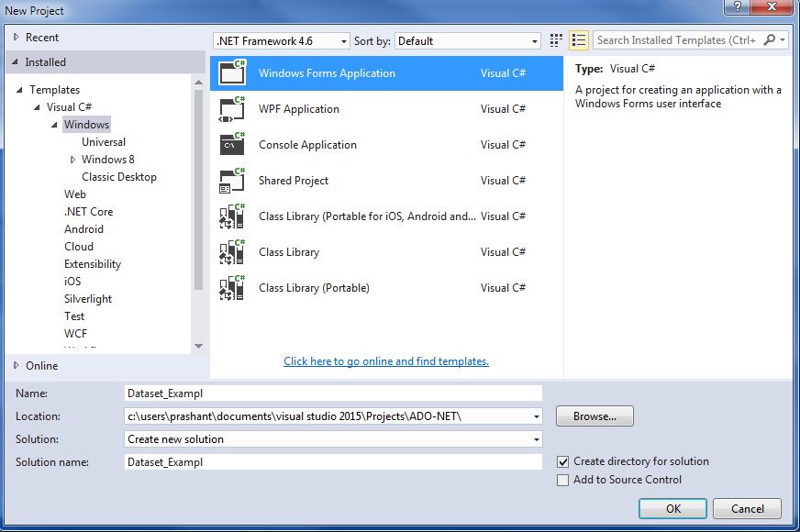This screenshot has width=800, height=532.
Task: Click the plain Class Library template icon
Action: (x=233, y=252)
